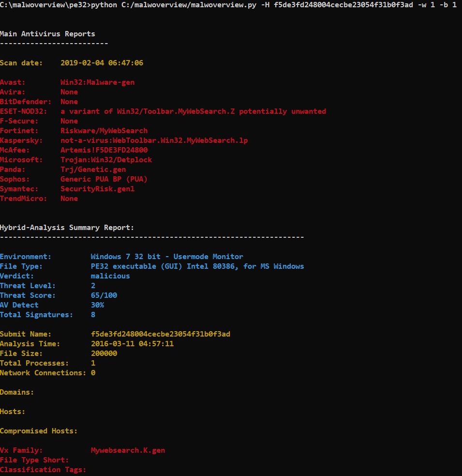Select scan date 2019-02-04 06:47:06
Viewport: 462px width, 476px height.
pos(102,63)
